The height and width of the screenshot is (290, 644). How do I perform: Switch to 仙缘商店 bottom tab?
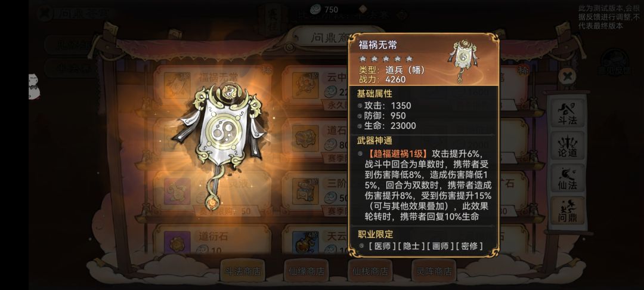click(306, 271)
